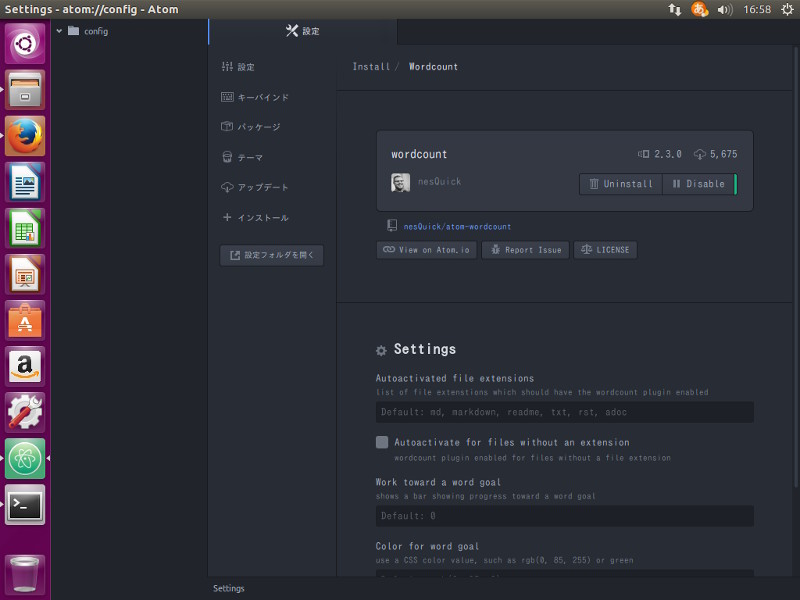Click the Atom icon in dock
This screenshot has height=600, width=800.
(x=25, y=458)
